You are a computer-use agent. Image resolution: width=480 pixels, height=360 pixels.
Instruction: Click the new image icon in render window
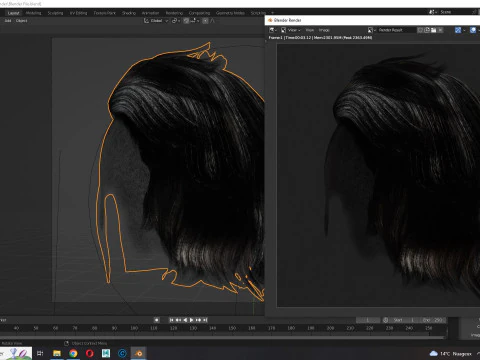[x=427, y=30]
